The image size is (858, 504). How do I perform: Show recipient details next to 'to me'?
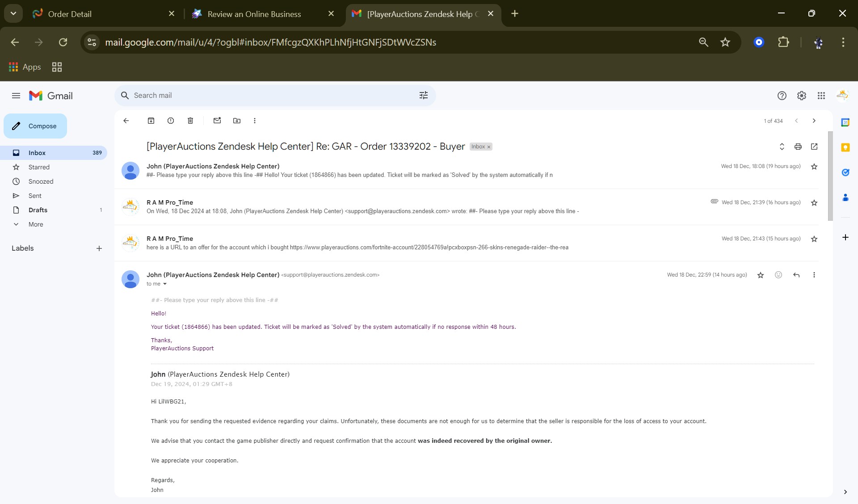point(165,284)
